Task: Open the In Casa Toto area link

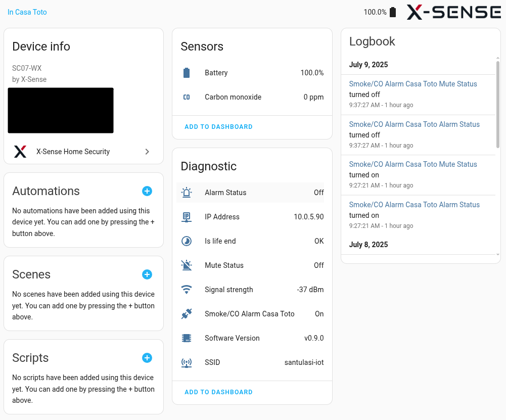Action: click(x=27, y=12)
